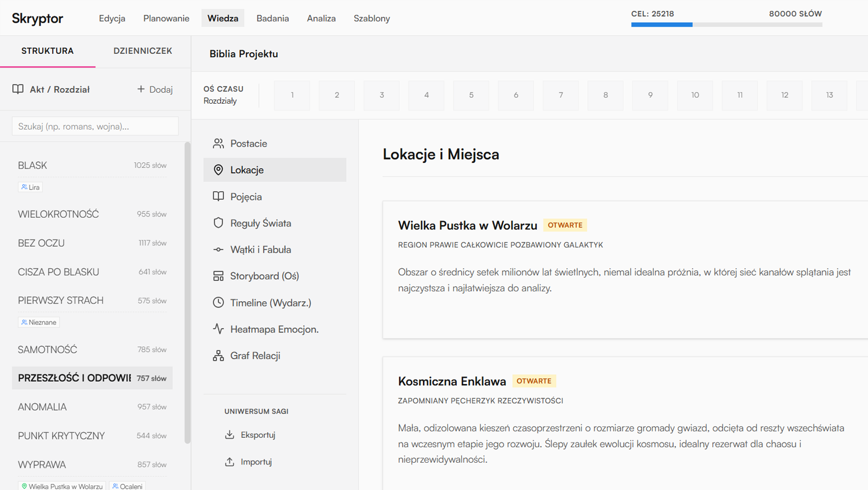Image resolution: width=868 pixels, height=490 pixels.
Task: Click the Lira character tag under BLASK
Action: click(x=30, y=187)
